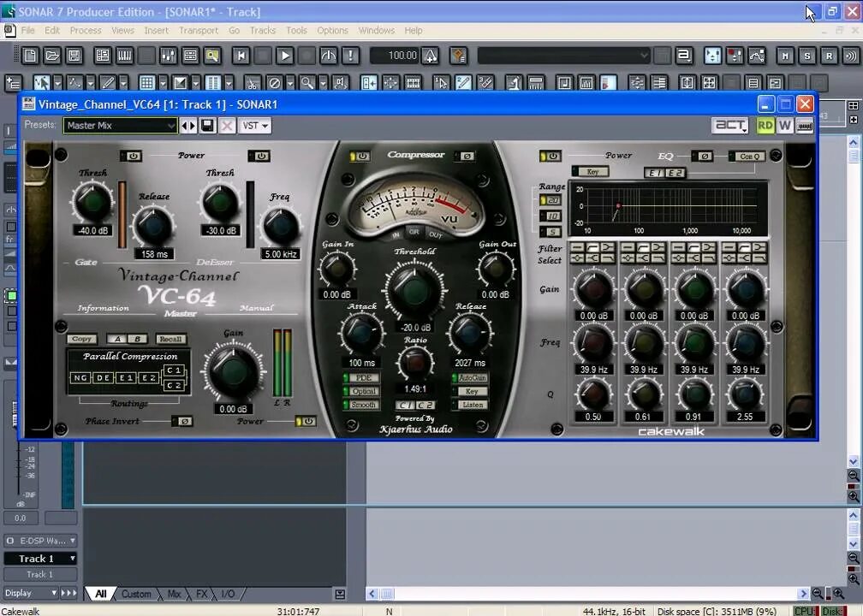The height and width of the screenshot is (616, 863).
Task: Click the New project file icon
Action: click(30, 55)
